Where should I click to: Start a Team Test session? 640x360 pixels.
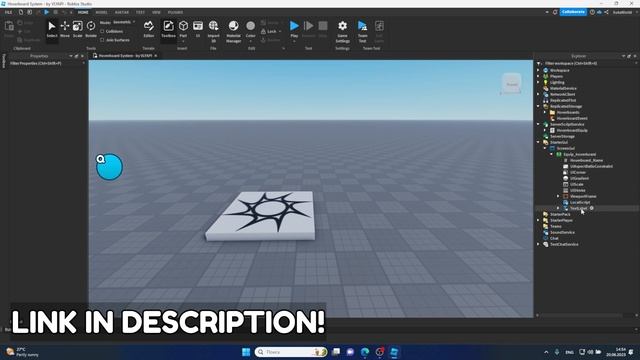362,31
